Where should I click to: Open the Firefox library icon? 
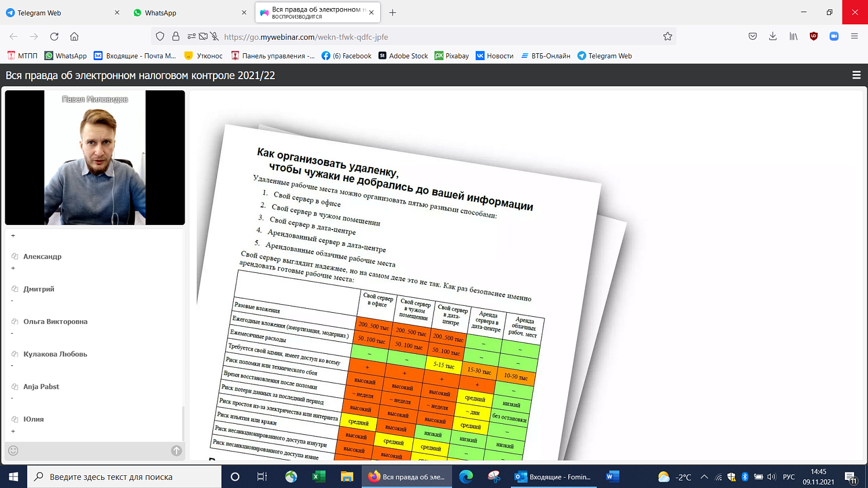click(x=793, y=36)
